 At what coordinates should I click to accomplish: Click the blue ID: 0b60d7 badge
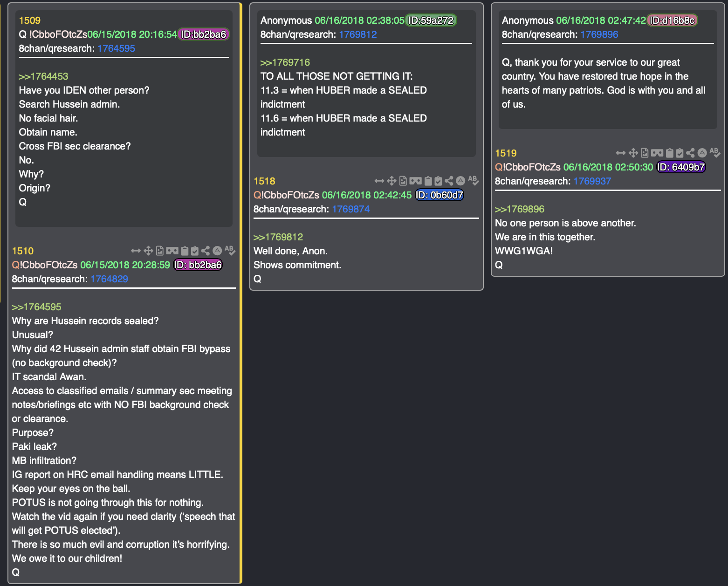point(440,195)
